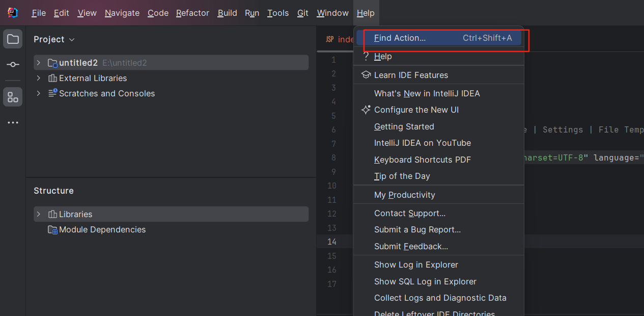Image resolution: width=644 pixels, height=316 pixels.
Task: Click the E:\untitled2 path text
Action: click(125, 63)
